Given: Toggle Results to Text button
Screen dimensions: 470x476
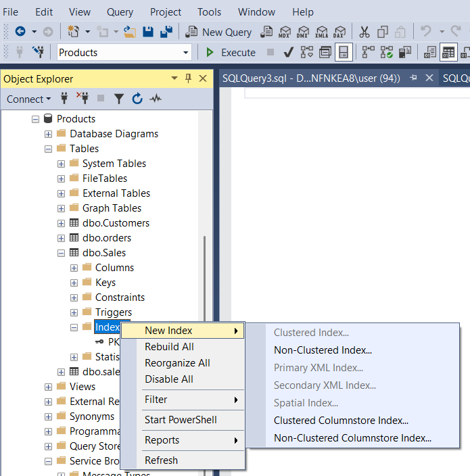Looking at the screenshot, I should point(430,52).
